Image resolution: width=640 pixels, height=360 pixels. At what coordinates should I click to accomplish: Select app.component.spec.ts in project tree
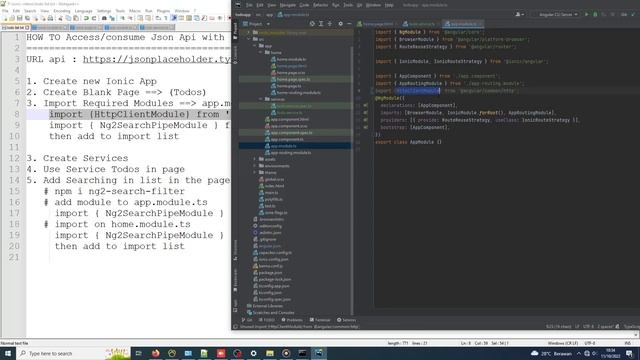(x=289, y=133)
